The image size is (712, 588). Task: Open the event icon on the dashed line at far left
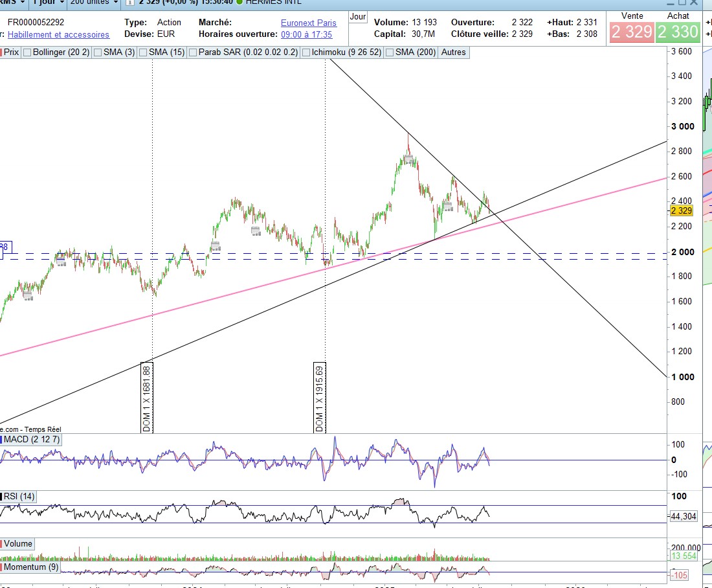(60, 261)
